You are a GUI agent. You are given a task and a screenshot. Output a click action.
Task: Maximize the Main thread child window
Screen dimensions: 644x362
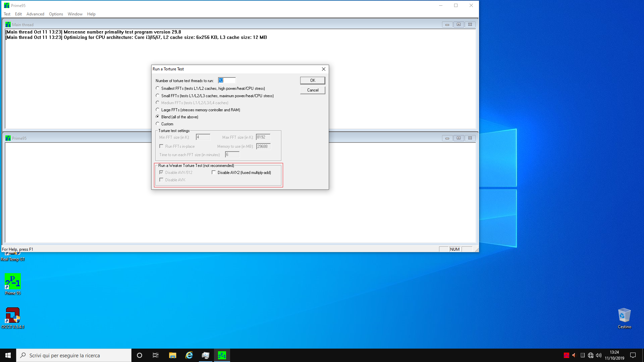[x=459, y=24]
